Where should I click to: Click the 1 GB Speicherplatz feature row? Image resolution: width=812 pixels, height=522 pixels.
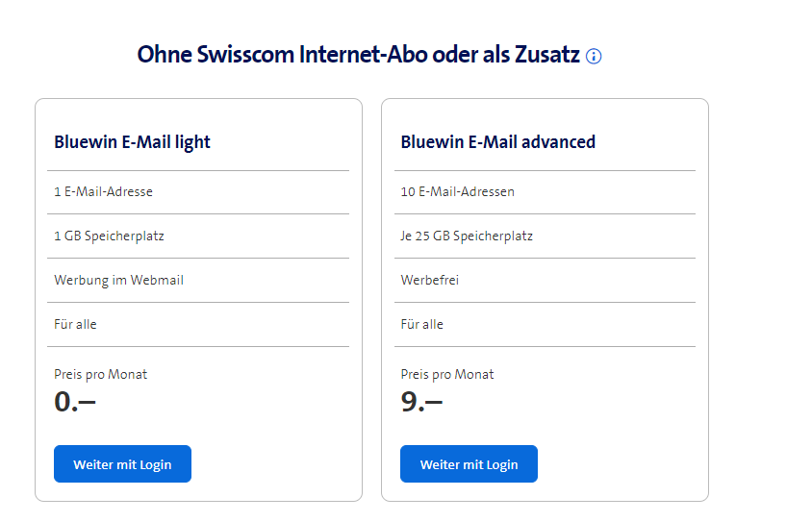click(x=102, y=236)
